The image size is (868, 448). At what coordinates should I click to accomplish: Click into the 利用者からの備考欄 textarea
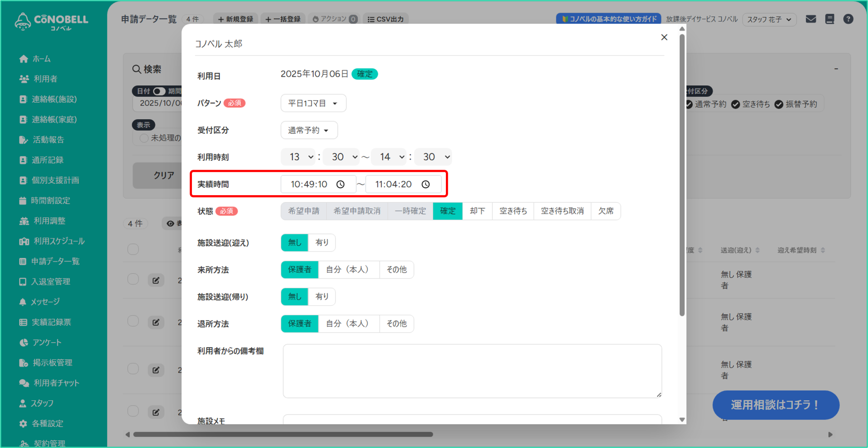click(472, 371)
